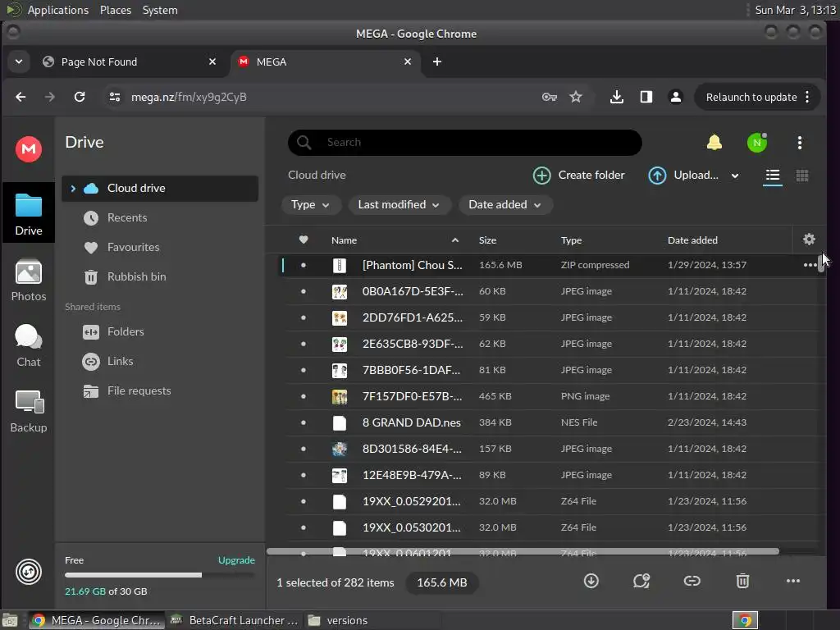Click download icon in selection bar
The image size is (840, 630).
tap(591, 582)
